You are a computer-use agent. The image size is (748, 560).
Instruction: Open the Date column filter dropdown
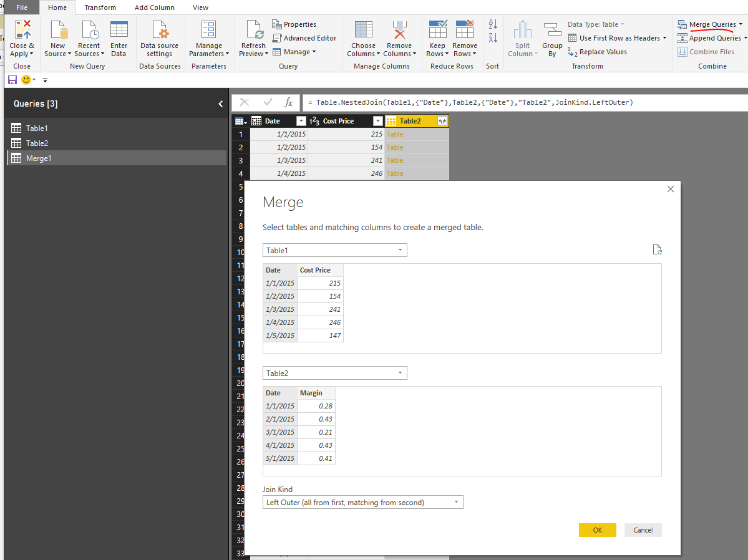click(301, 121)
